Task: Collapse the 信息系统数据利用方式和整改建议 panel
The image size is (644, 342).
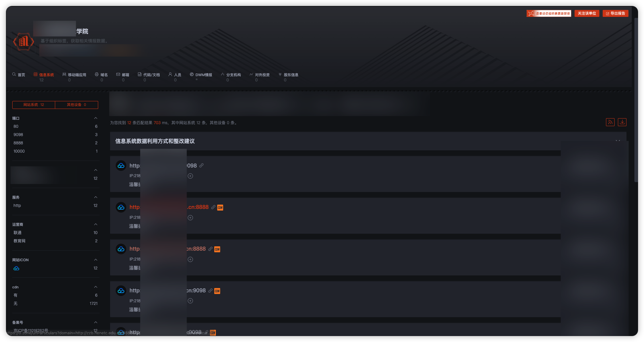Action: point(618,141)
